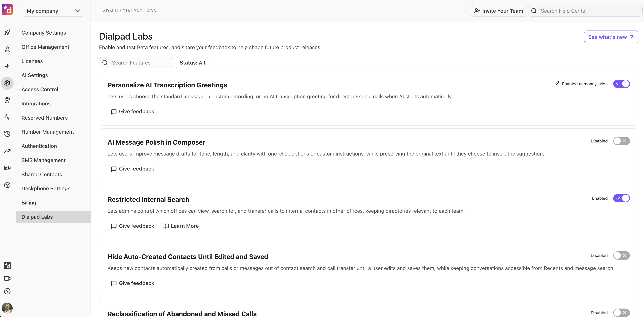Disable Personalize AI Transcription Greetings toggle
Screen dimensions: 644x317
[621, 84]
